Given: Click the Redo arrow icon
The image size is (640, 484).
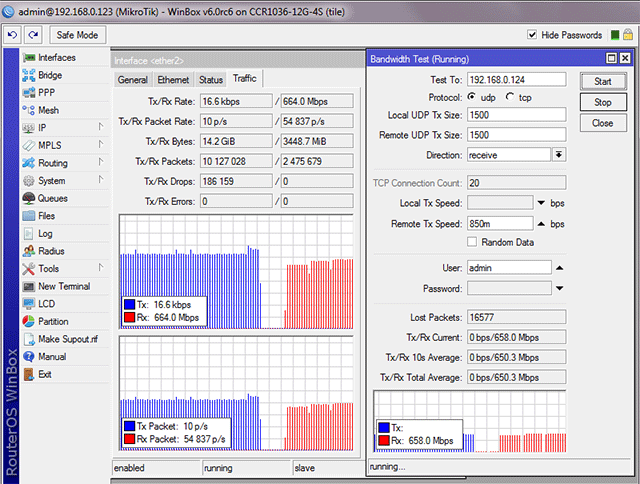Looking at the screenshot, I should pyautogui.click(x=33, y=35).
